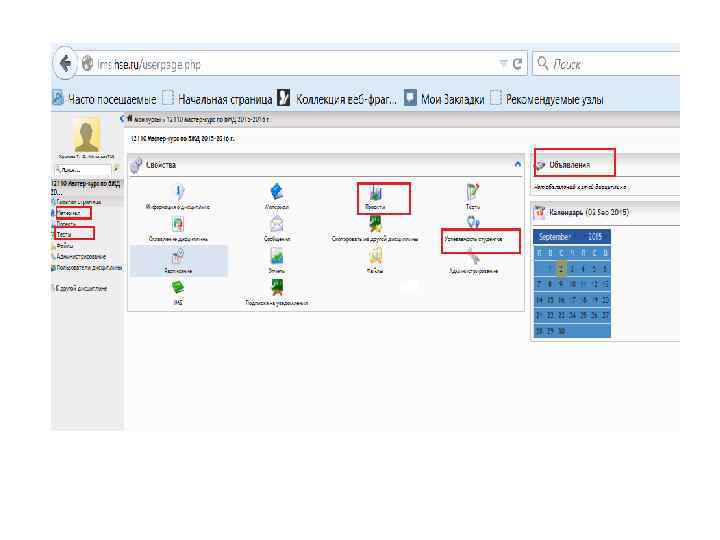This screenshot has width=720, height=540.
Task: Click 2015 year label in calendar
Action: [x=595, y=236]
